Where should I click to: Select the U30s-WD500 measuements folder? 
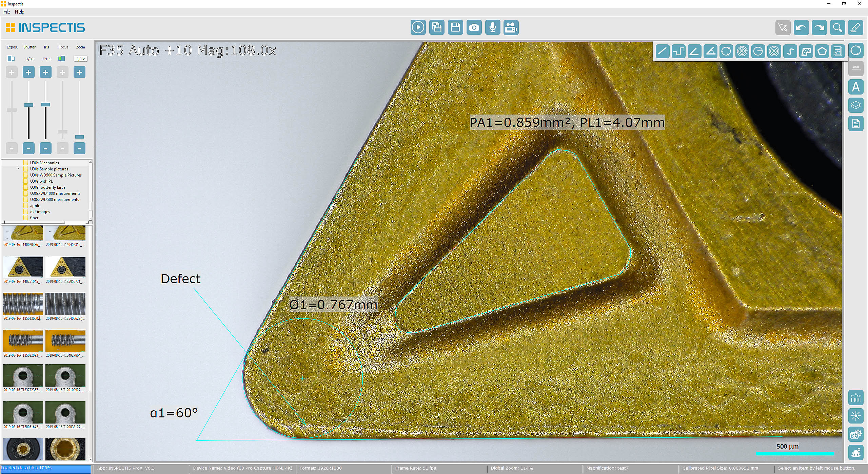coord(55,200)
